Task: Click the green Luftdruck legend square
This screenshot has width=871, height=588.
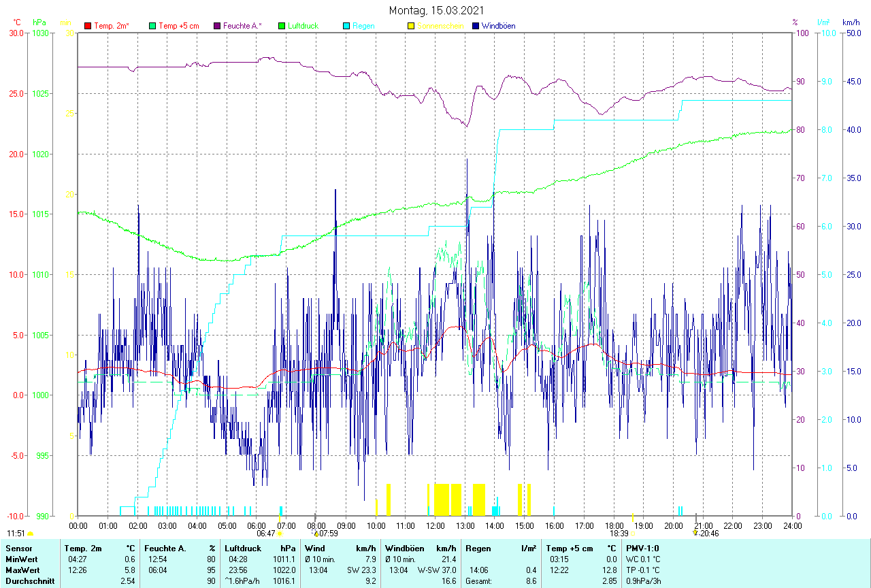Action: click(x=282, y=26)
